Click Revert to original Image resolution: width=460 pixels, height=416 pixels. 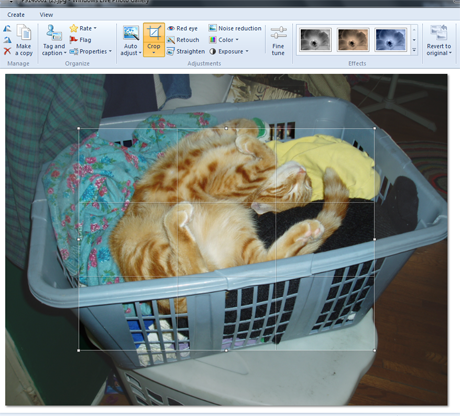pyautogui.click(x=439, y=40)
